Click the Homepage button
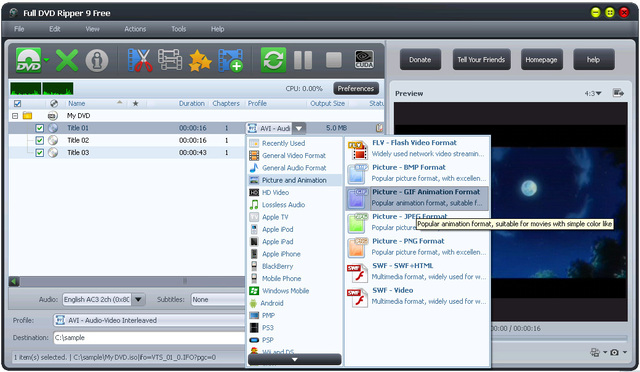 541,60
